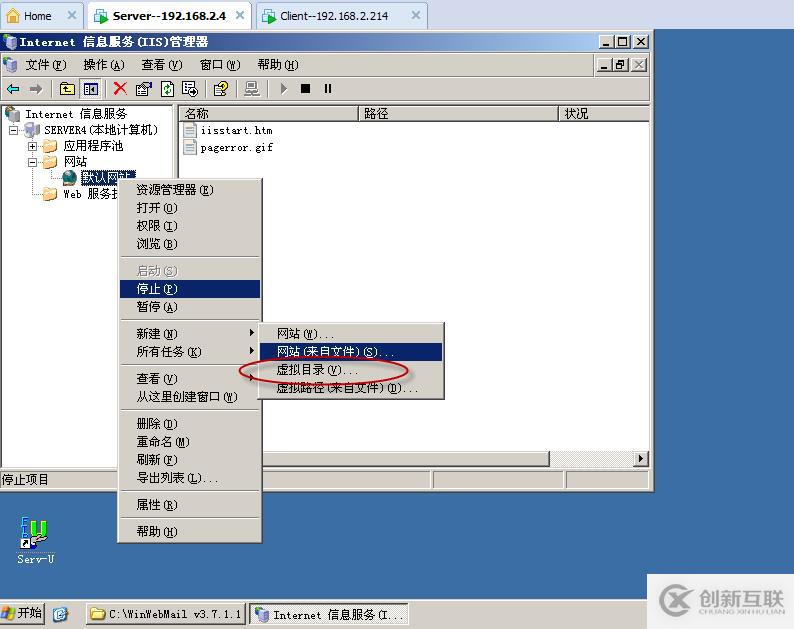The image size is (794, 629).
Task: Close the Server--192.168.2.4 tab
Action: click(240, 15)
